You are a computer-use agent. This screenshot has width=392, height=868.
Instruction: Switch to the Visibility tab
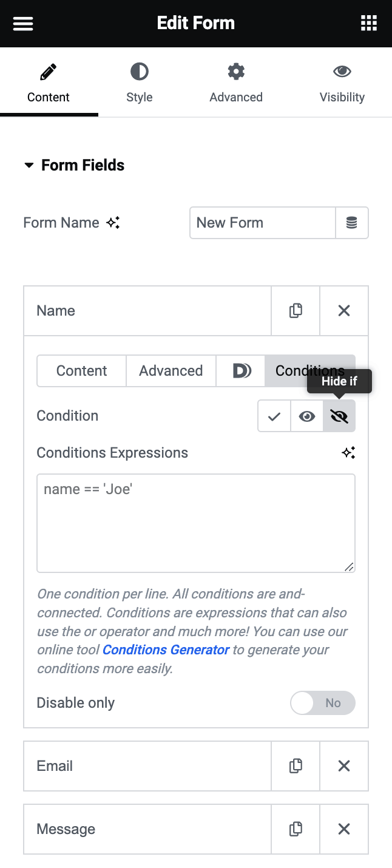(342, 82)
